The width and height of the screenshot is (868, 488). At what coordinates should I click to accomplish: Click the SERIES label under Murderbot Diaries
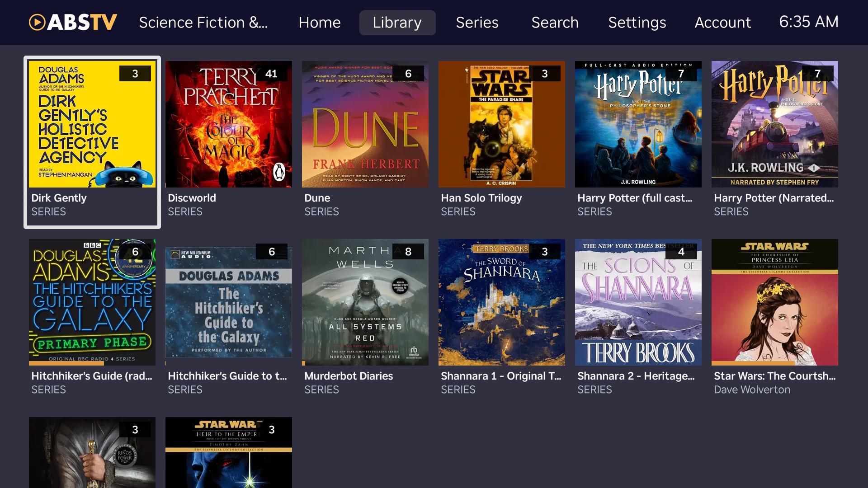coord(321,389)
